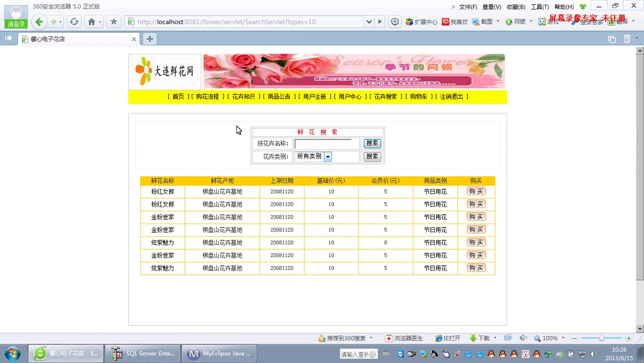Toggle the sidebar arrow icon left of tabs
This screenshot has width=644, height=363.
pyautogui.click(x=9, y=38)
